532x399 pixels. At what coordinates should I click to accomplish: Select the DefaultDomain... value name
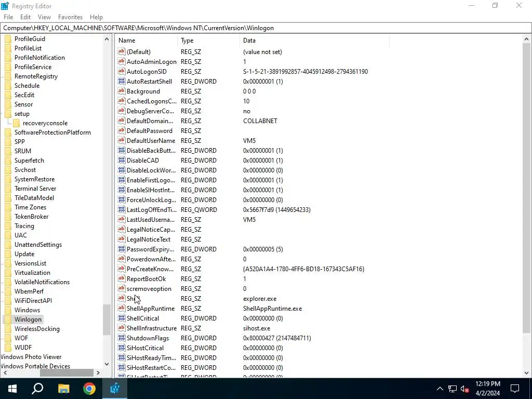pos(150,121)
